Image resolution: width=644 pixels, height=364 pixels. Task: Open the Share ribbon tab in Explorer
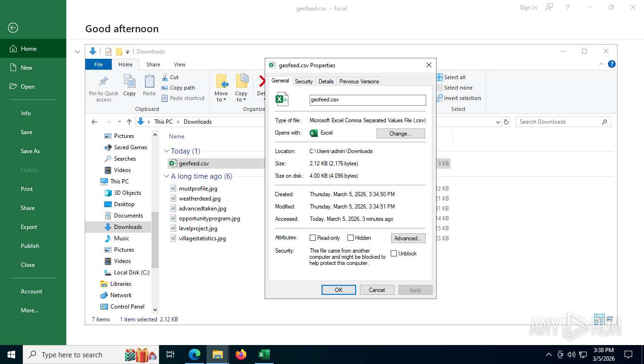pos(153,64)
